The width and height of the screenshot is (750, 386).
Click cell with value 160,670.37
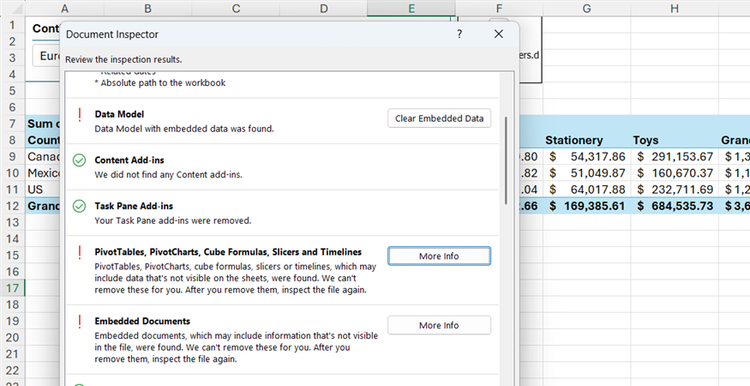click(674, 173)
